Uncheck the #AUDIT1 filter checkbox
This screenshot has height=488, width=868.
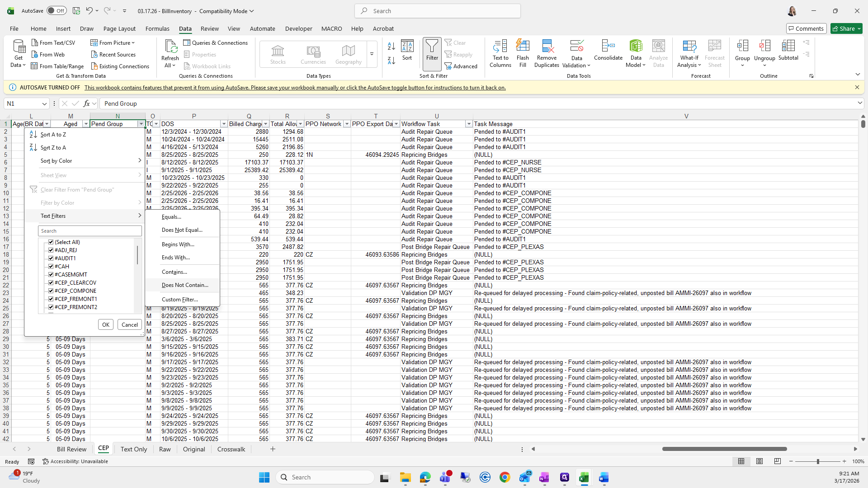click(x=51, y=258)
